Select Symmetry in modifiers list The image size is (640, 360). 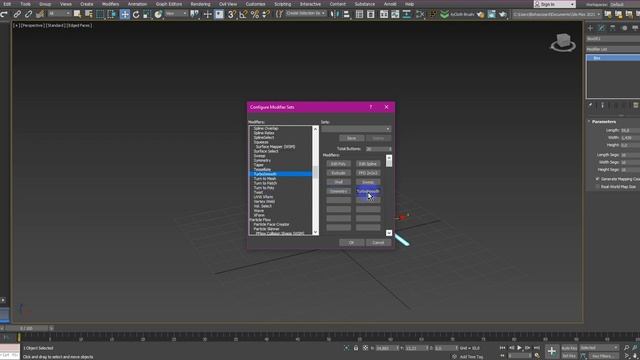pos(262,160)
